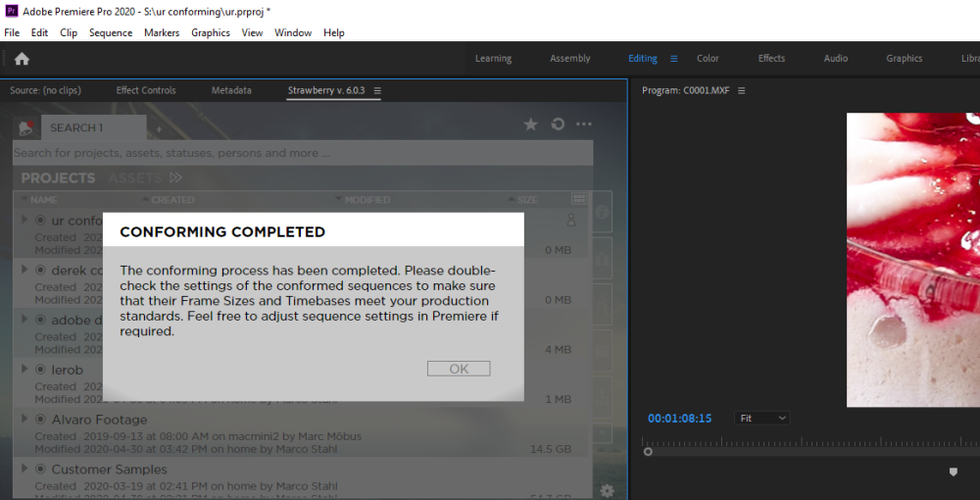The height and width of the screenshot is (500, 980).
Task: Click the Premiere Home icon
Action: pos(22,59)
